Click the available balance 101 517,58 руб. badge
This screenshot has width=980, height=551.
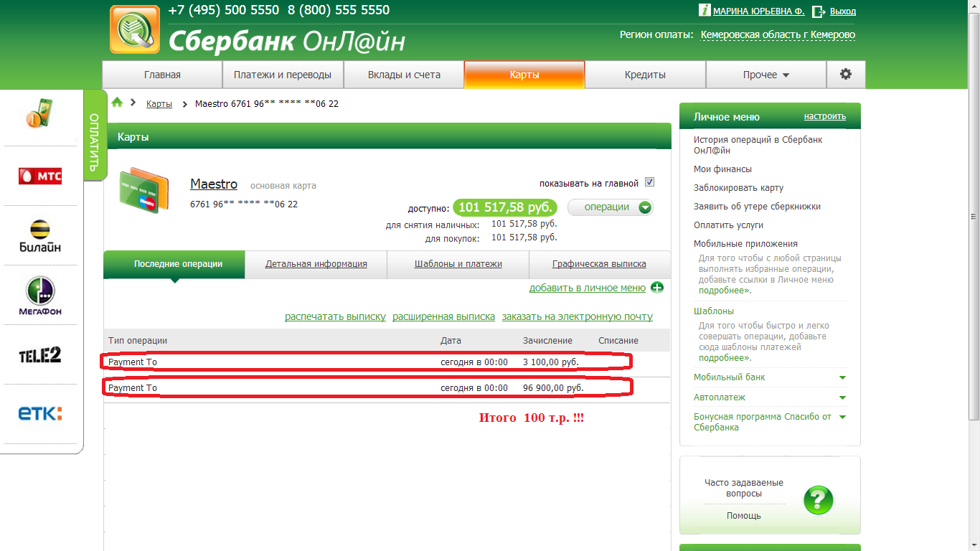505,207
